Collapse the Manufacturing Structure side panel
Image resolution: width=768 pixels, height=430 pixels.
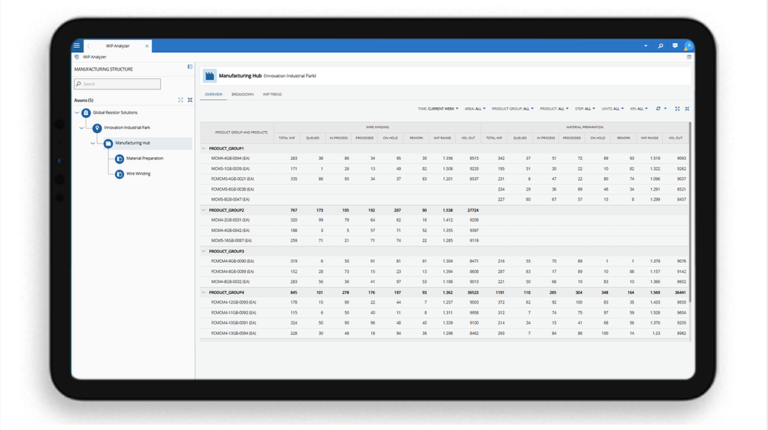pos(190,68)
